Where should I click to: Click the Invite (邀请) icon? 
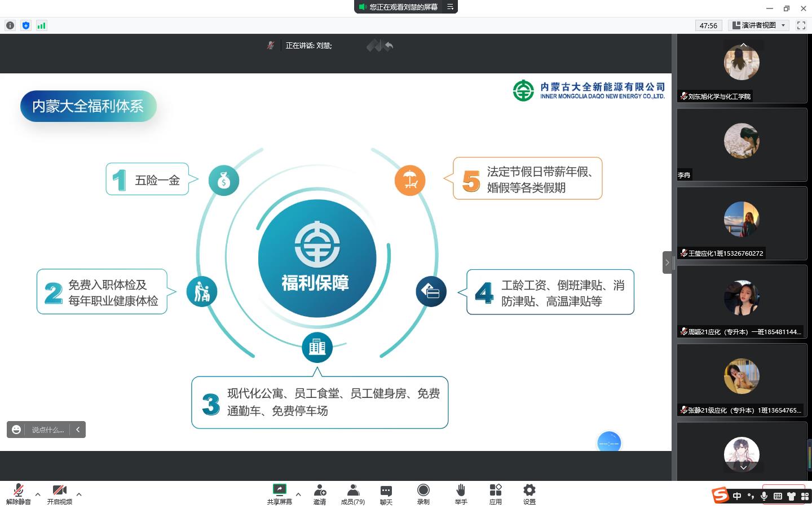320,493
